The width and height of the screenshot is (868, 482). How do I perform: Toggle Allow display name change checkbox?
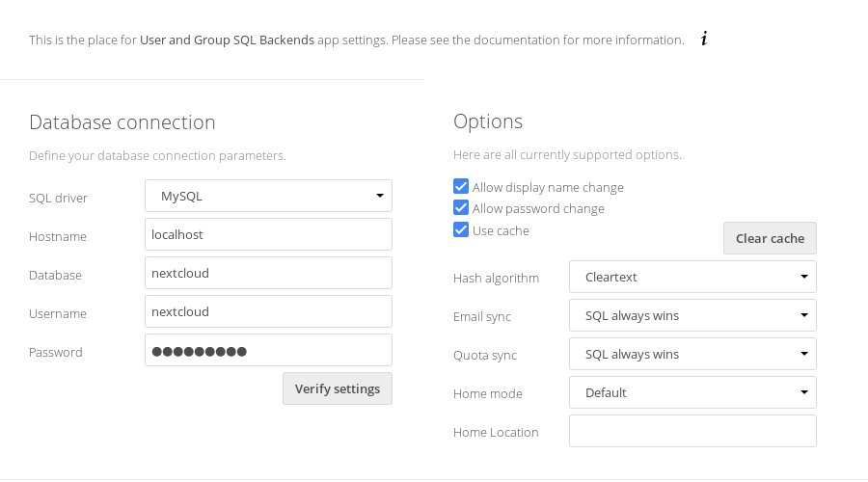click(x=461, y=187)
